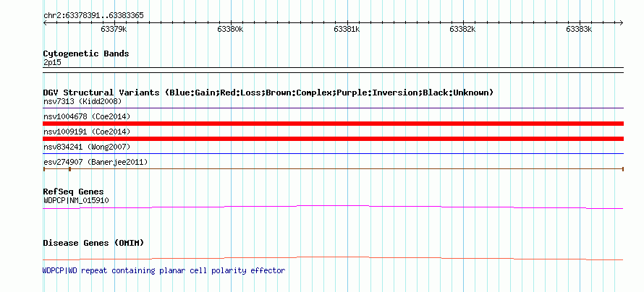Click the 63381k ruler tick label
Viewport: 644px width, 292px height.
pyautogui.click(x=347, y=29)
